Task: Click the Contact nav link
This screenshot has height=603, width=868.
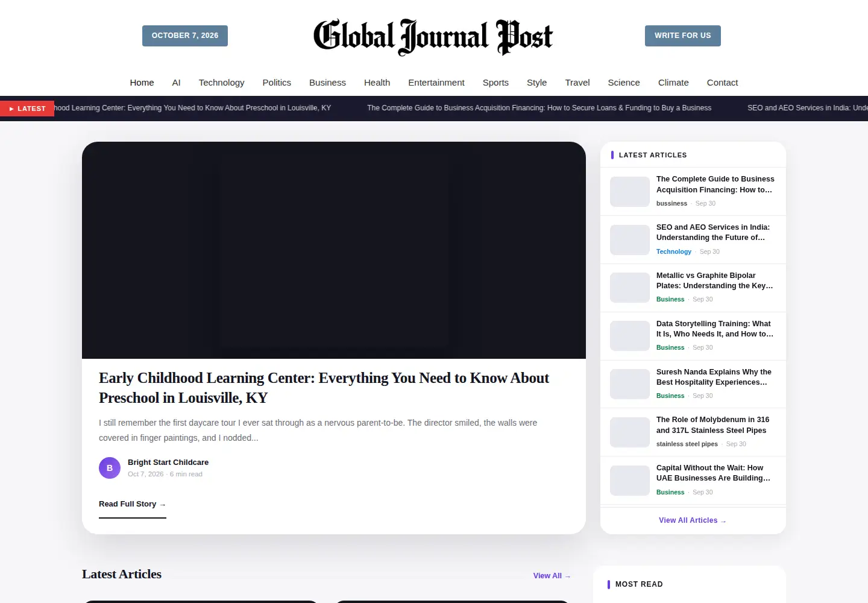Action: [x=722, y=83]
